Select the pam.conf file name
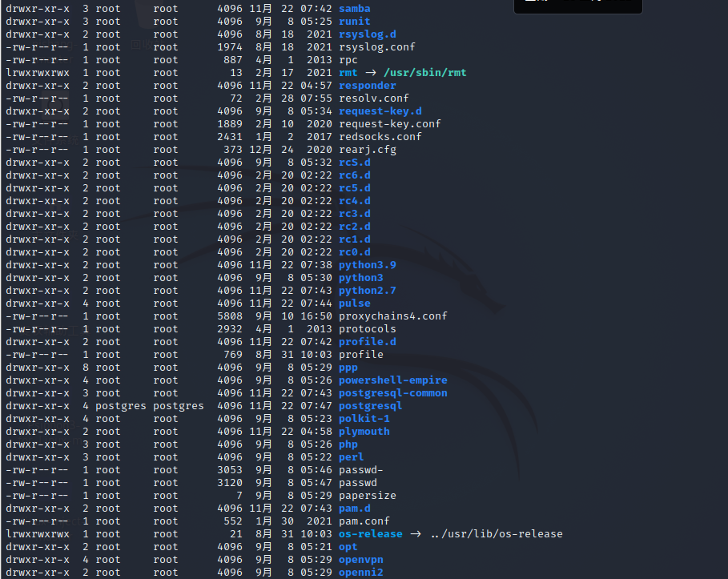This screenshot has width=728, height=579. (x=364, y=521)
